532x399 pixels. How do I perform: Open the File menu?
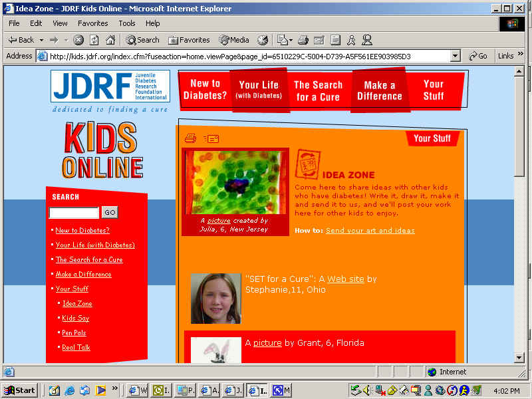point(14,23)
